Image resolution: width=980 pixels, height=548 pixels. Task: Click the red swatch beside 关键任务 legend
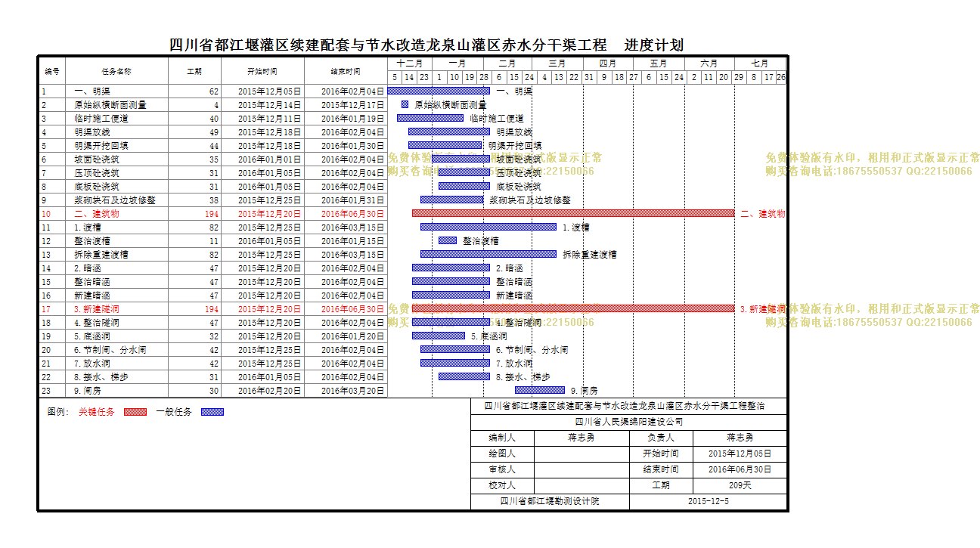point(135,412)
